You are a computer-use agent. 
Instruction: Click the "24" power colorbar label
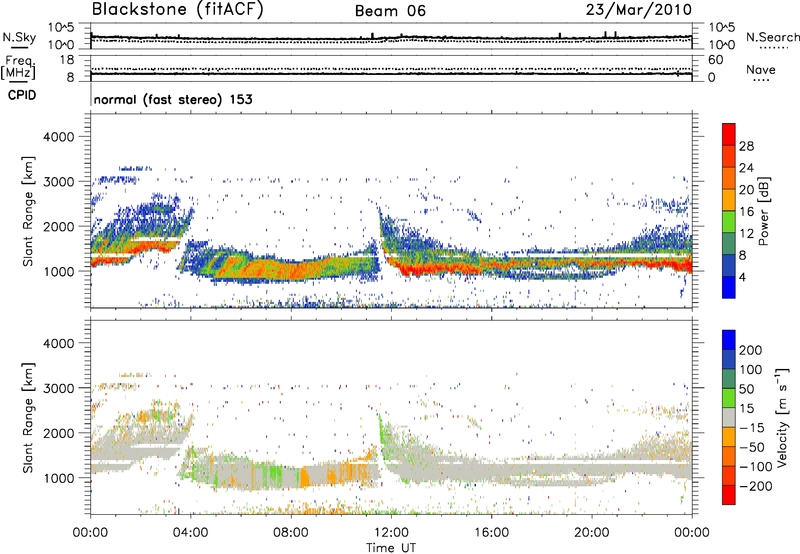click(746, 168)
